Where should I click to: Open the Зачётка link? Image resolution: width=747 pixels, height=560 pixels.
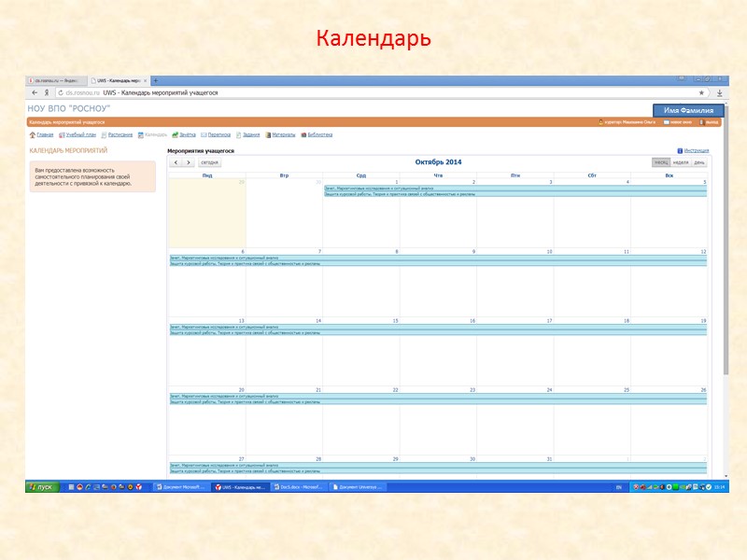(188, 134)
